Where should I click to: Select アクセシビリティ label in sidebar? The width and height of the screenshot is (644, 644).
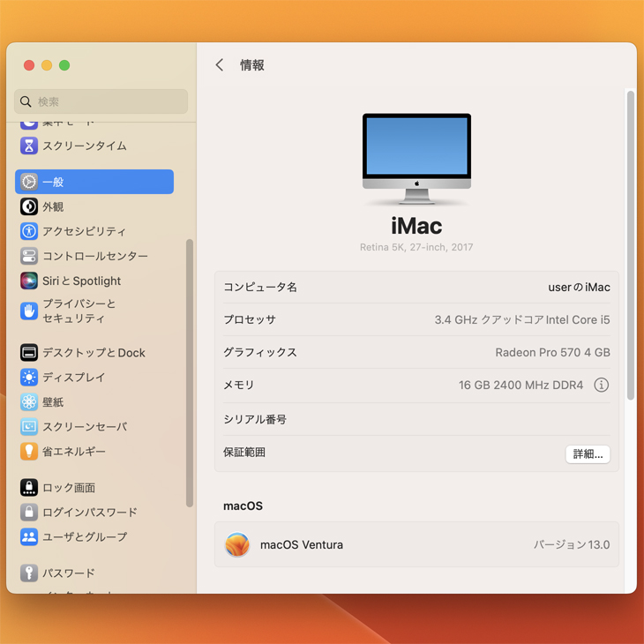[84, 232]
